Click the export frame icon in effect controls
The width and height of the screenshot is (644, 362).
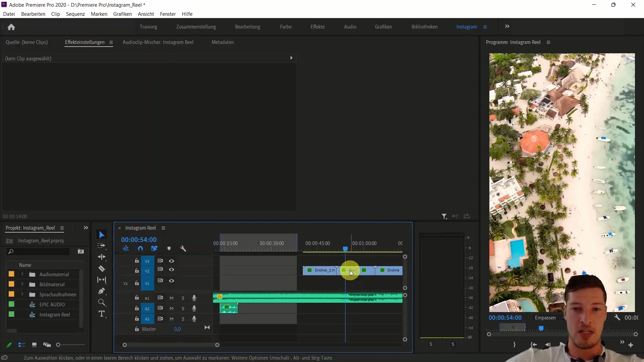click(x=467, y=216)
